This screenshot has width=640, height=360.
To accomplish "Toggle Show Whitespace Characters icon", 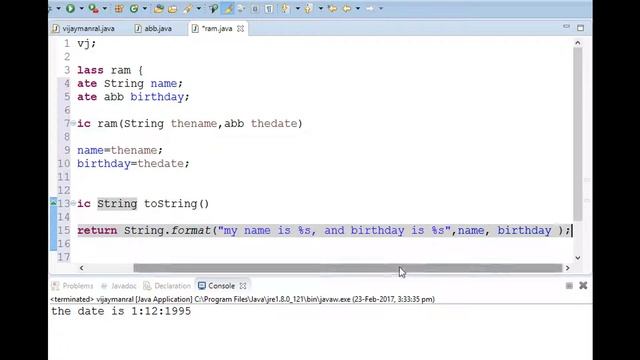I will pyautogui.click(x=269, y=9).
